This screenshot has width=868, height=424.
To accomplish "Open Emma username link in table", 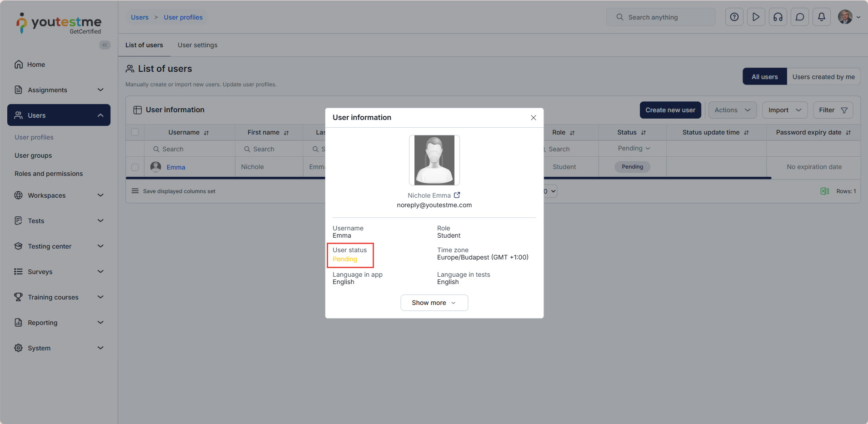I will point(175,167).
